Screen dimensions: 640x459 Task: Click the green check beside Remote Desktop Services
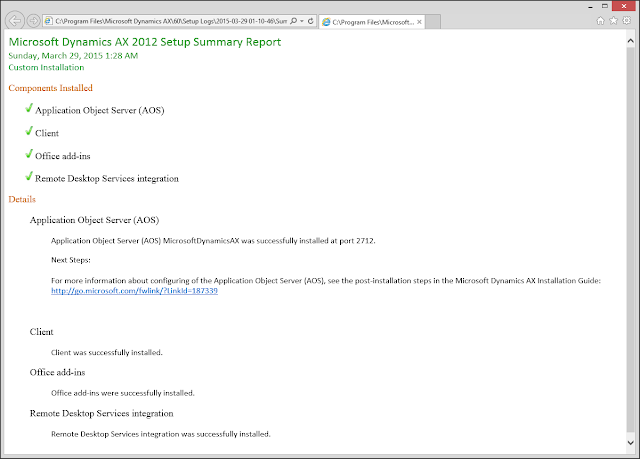pos(29,176)
